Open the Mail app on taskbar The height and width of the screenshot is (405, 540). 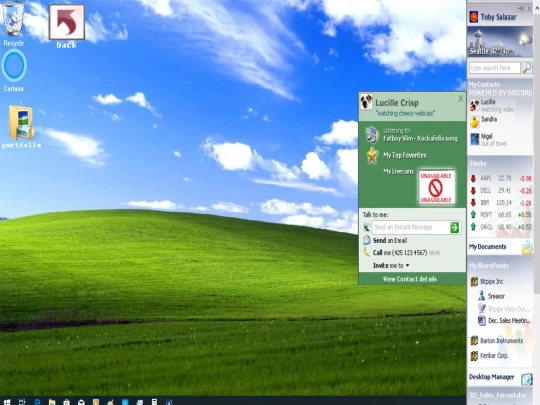(x=81, y=402)
